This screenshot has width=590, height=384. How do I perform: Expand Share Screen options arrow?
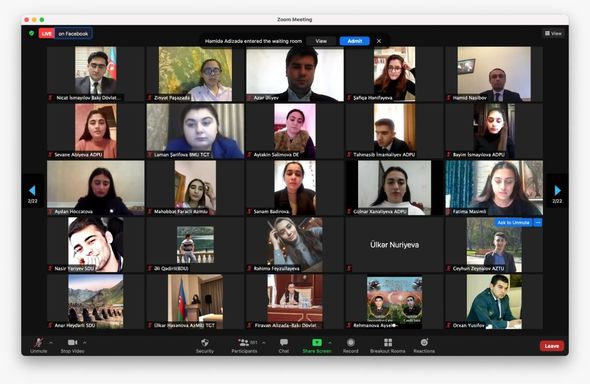(x=330, y=343)
